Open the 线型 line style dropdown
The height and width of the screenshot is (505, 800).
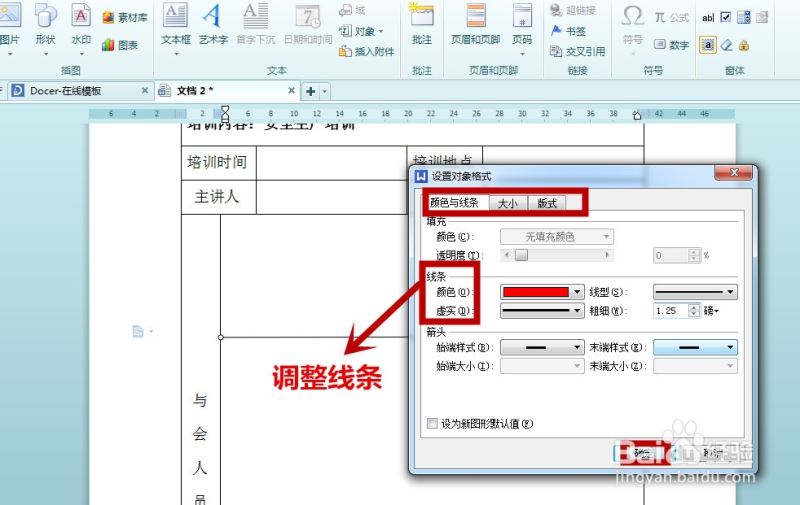click(x=695, y=292)
